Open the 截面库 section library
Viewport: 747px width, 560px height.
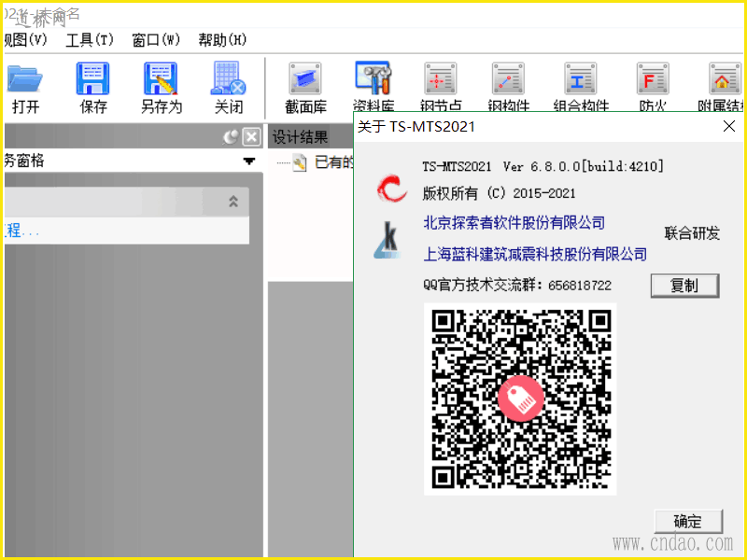(x=305, y=88)
